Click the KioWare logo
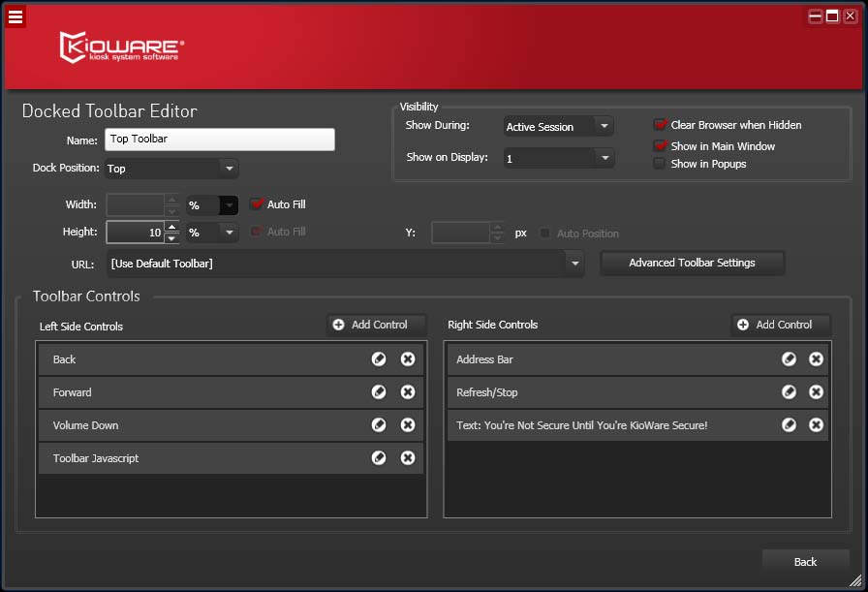Screen dimensions: 868x592 pos(122,47)
